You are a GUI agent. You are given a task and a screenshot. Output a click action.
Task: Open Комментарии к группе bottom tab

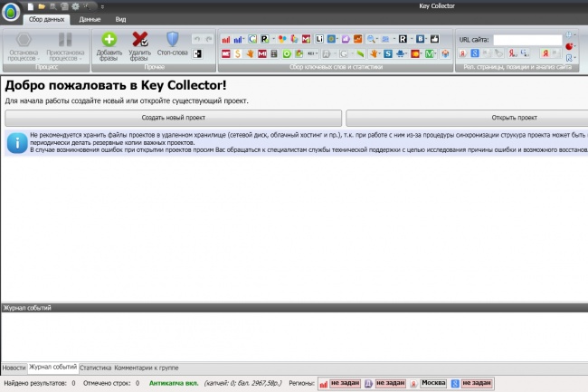point(147,368)
